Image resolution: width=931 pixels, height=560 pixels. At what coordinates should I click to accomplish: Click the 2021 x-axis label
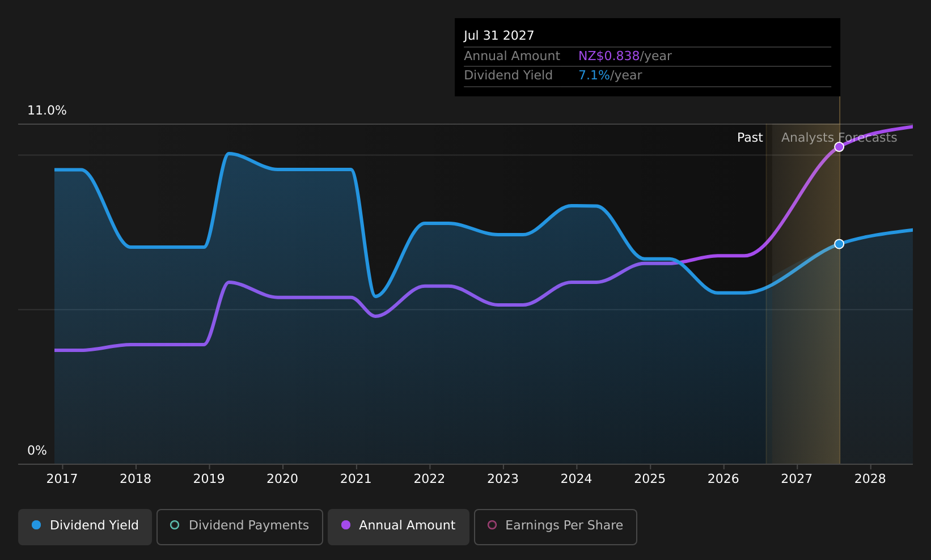coord(356,479)
